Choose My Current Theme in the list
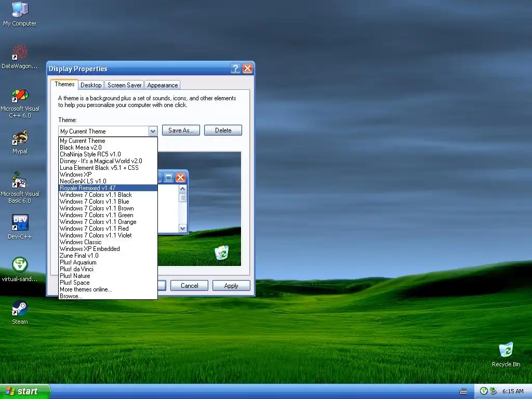The width and height of the screenshot is (532, 399). (108, 140)
